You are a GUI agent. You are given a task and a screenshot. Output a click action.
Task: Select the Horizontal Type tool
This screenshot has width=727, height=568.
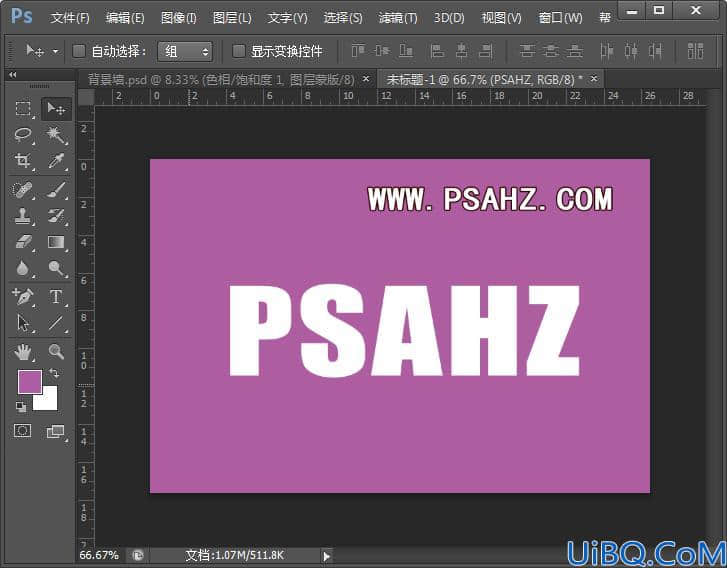click(x=56, y=296)
